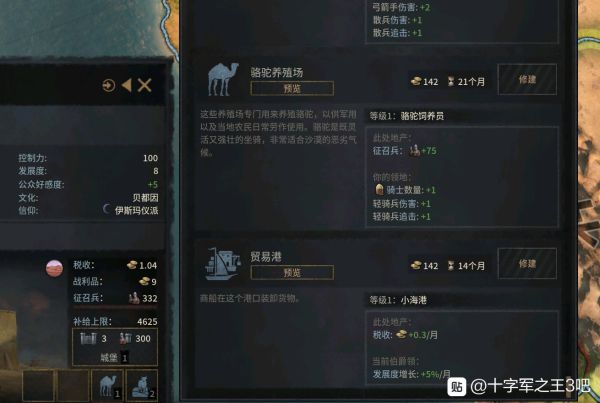The image size is (600, 403).
Task: Click 预览 under 贸易港
Action: (292, 272)
